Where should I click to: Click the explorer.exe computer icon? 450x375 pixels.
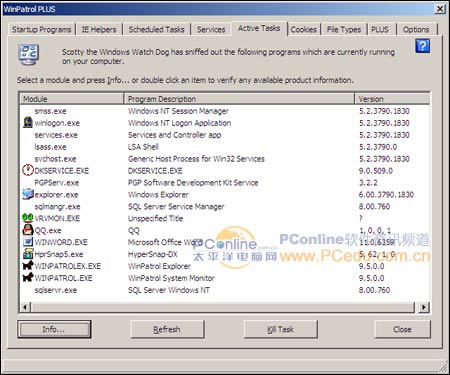point(28,194)
